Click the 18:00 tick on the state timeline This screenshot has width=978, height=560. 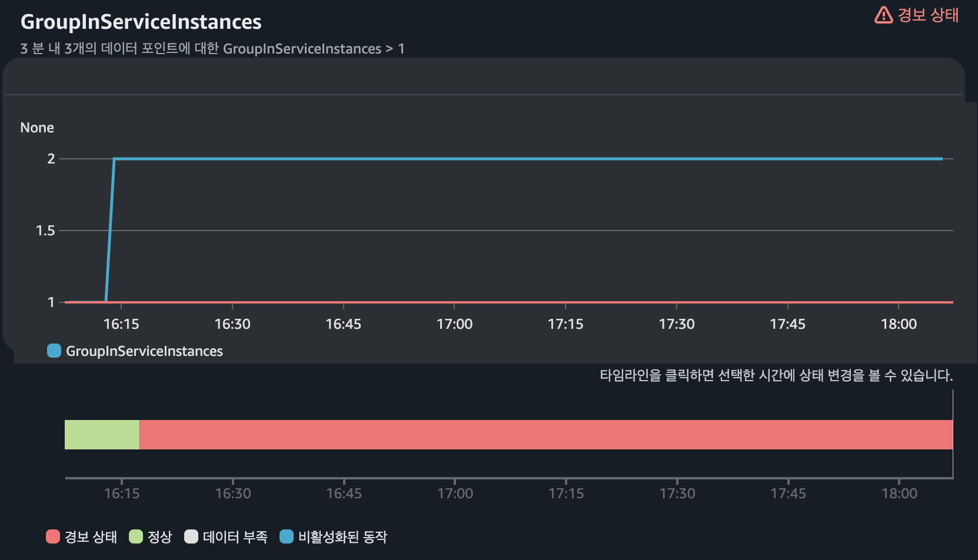899,493
